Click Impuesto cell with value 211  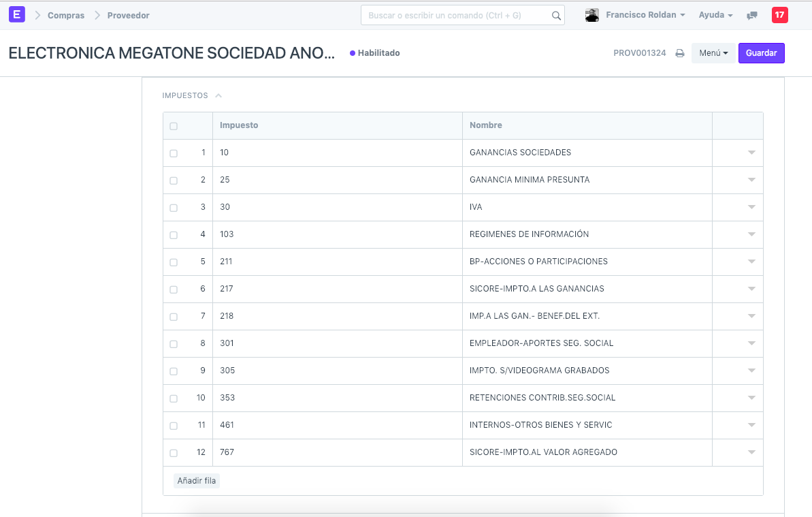(337, 262)
